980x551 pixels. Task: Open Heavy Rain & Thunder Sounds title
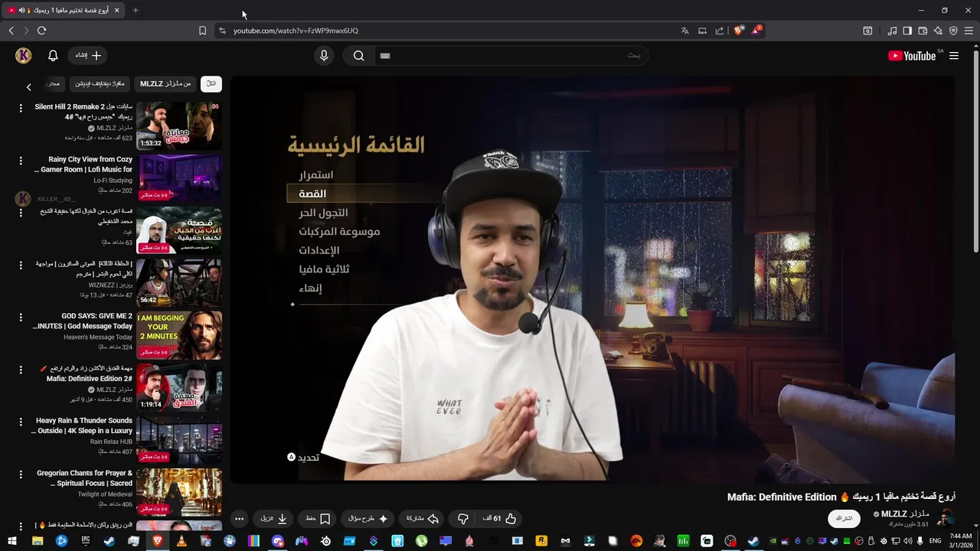[82, 425]
